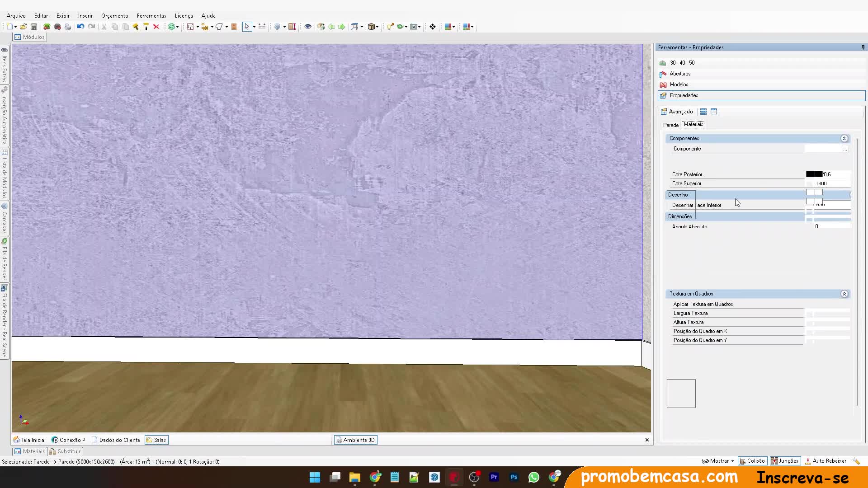
Task: Click the teapot render icon
Action: tap(400, 27)
